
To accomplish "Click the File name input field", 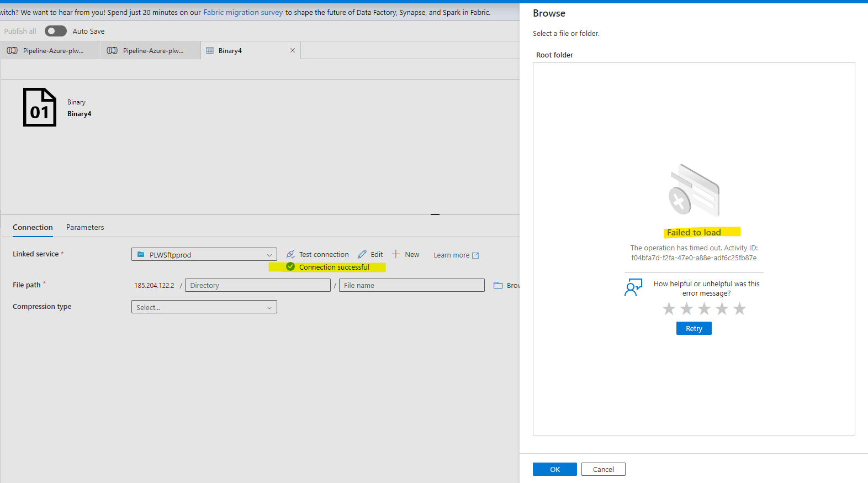I will tap(412, 285).
